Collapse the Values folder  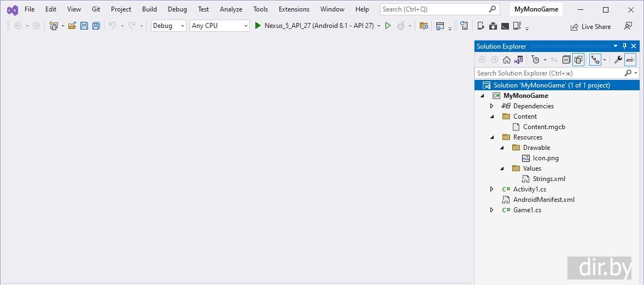point(502,168)
